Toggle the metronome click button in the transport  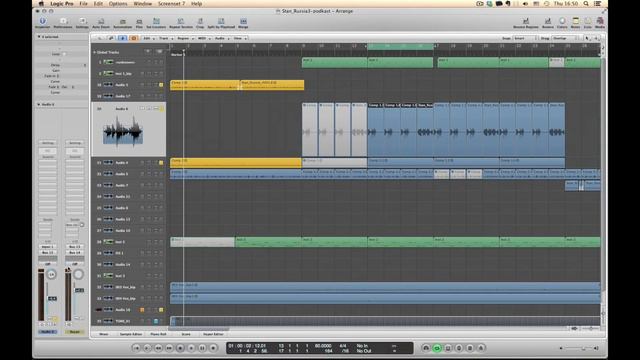click(x=481, y=348)
